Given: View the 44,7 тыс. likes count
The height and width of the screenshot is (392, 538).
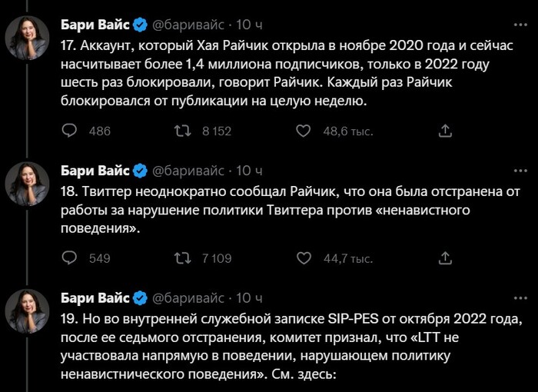Looking at the screenshot, I should coord(348,258).
